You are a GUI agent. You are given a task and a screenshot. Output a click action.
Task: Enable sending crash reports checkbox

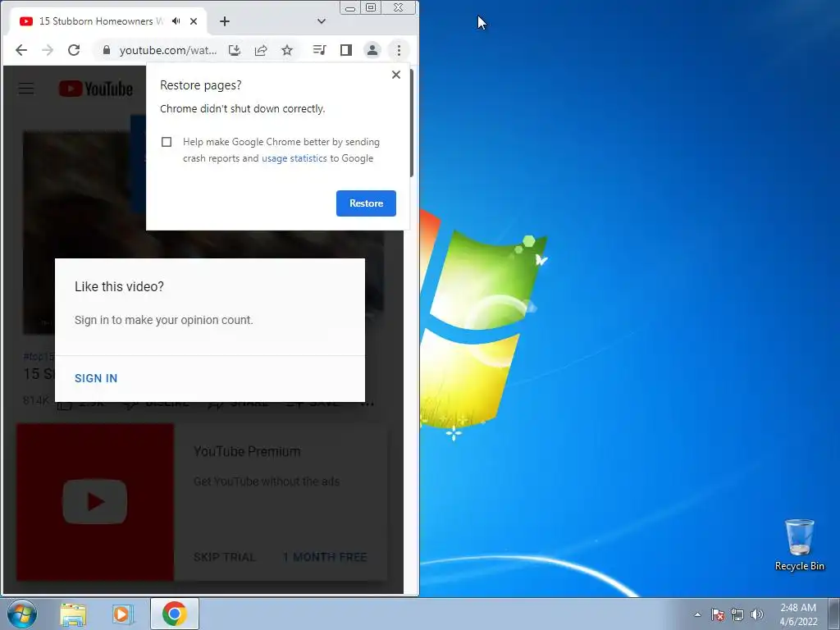(167, 142)
